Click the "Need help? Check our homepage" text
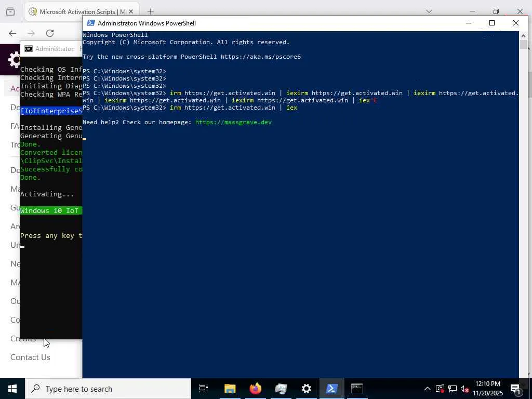The image size is (532, 399). (137, 122)
